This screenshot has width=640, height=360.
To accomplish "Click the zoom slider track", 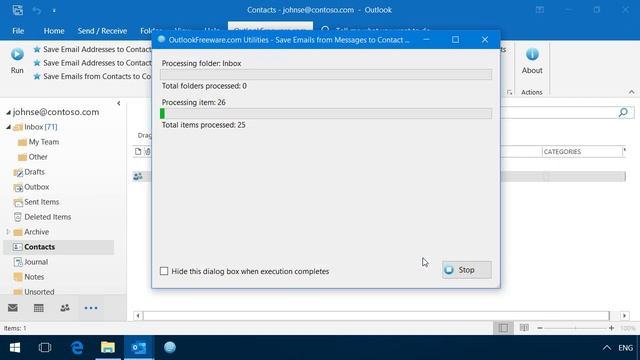I will 575,328.
